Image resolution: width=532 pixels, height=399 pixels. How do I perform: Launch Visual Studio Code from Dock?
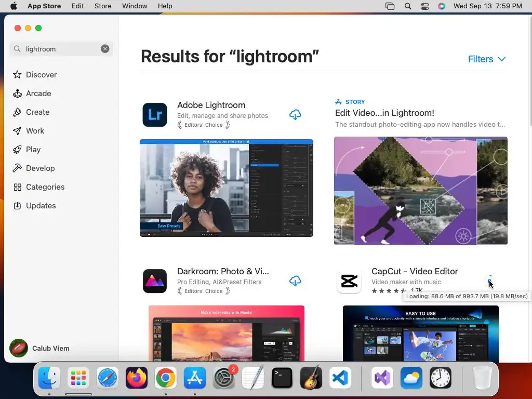click(340, 378)
